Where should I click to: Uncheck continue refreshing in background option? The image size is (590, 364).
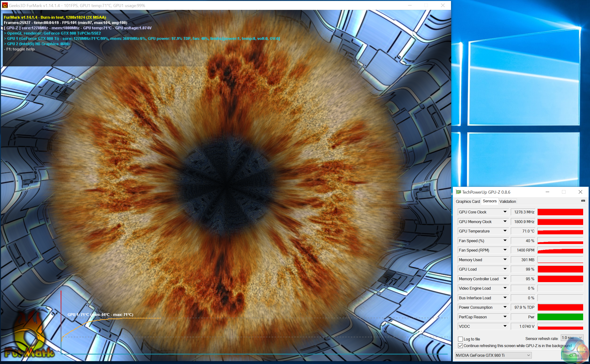coord(460,346)
